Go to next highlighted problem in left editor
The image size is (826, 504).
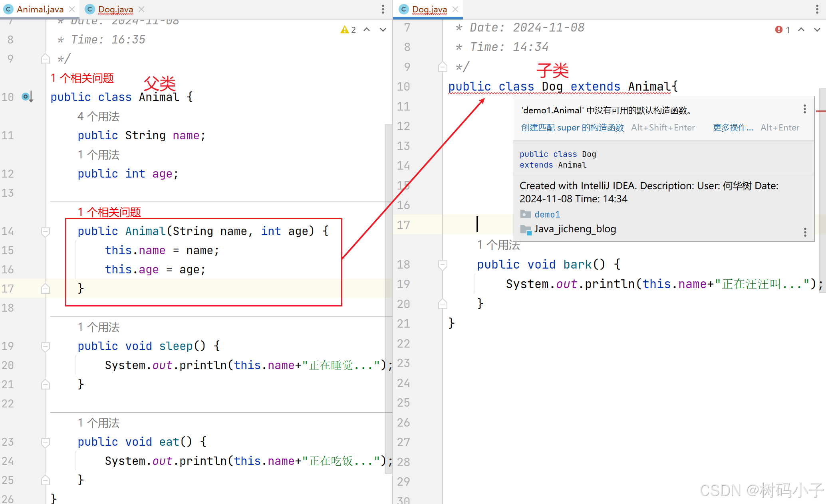pyautogui.click(x=383, y=30)
